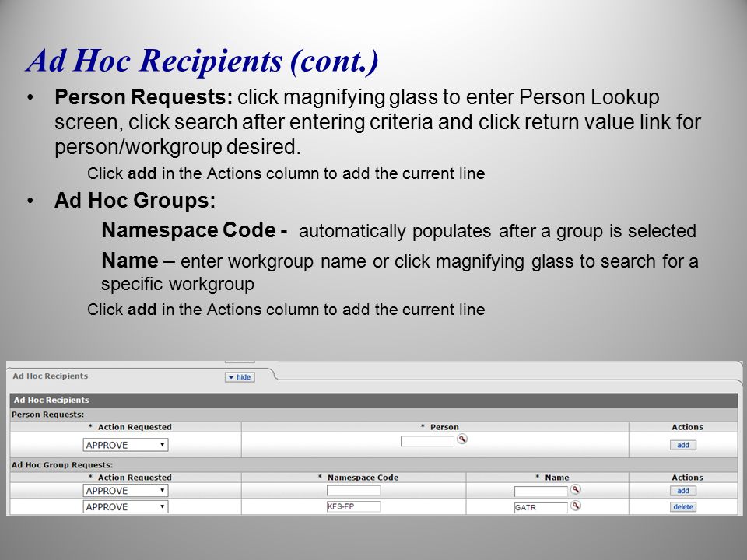
Task: Click the dark 'Ad Hoc Recipients' panel header
Action: (373, 400)
